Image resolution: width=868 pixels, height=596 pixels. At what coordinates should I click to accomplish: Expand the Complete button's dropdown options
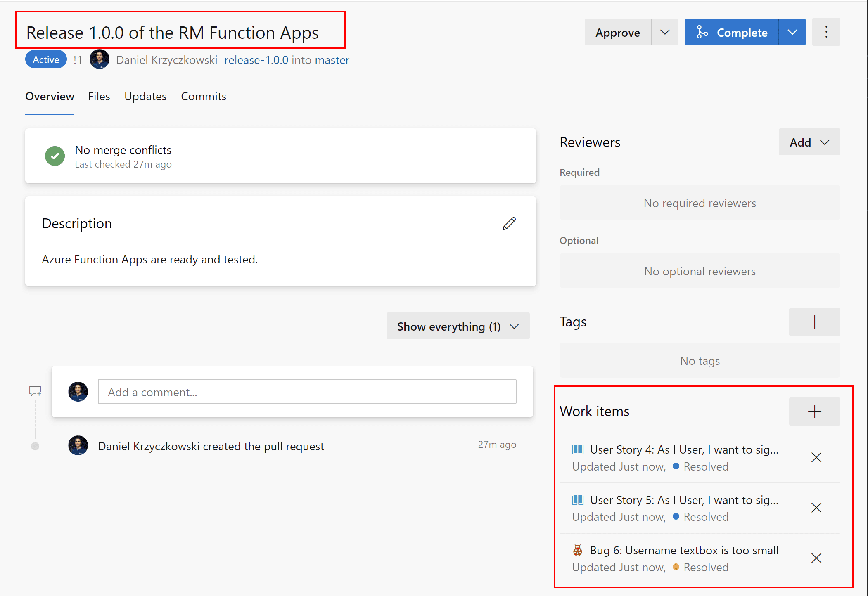pos(792,32)
